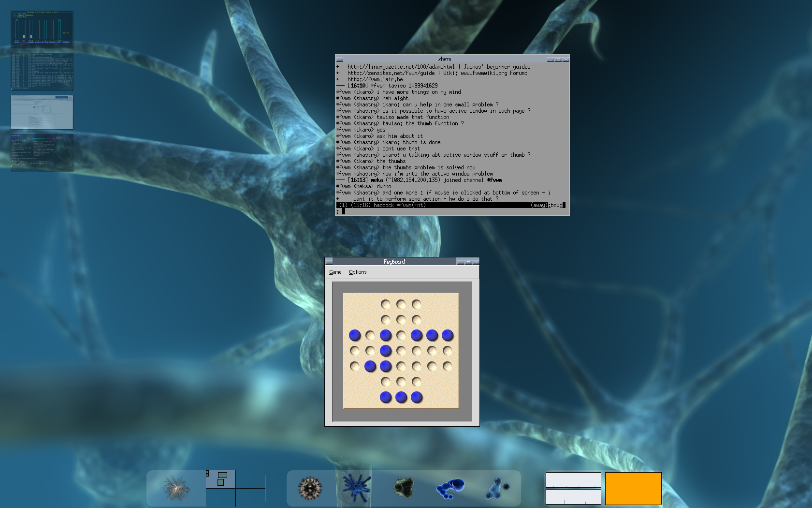Click the lower white monitor graph
The width and height of the screenshot is (812, 508).
pos(573,497)
